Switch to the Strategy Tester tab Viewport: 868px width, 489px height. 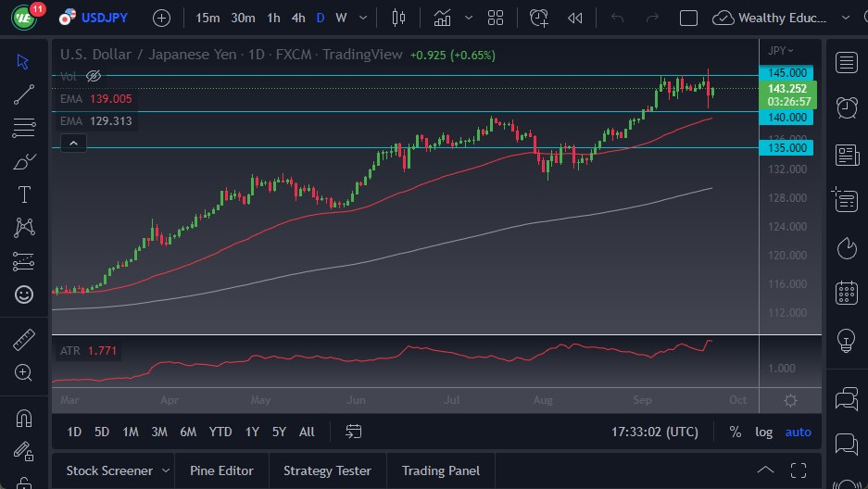tap(327, 470)
